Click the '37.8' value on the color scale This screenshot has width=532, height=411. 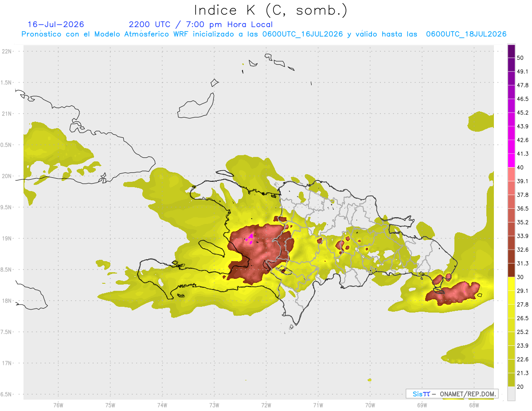(x=523, y=195)
